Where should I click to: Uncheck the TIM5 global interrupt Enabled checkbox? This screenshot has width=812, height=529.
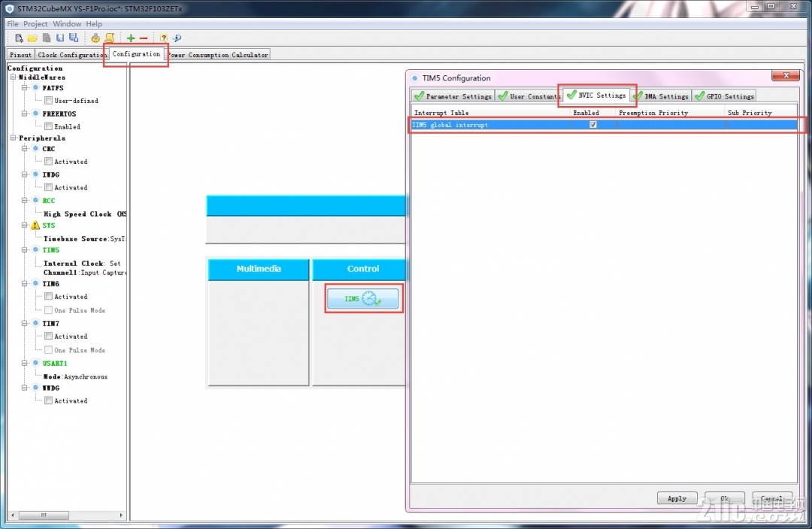pyautogui.click(x=593, y=124)
